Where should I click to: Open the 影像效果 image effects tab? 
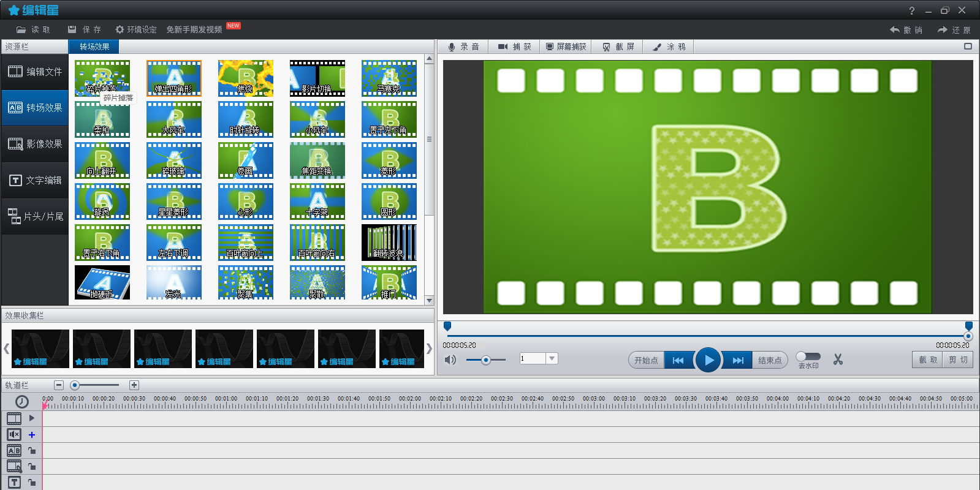[x=35, y=144]
